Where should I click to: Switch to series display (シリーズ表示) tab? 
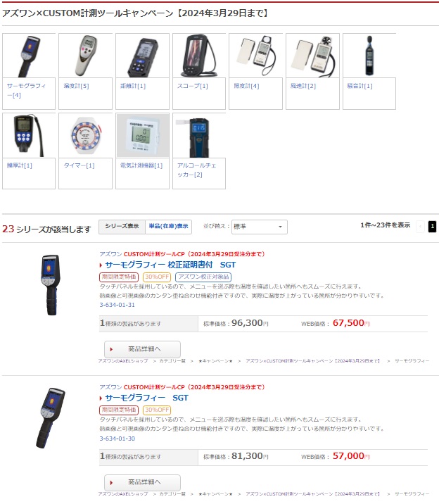point(122,227)
